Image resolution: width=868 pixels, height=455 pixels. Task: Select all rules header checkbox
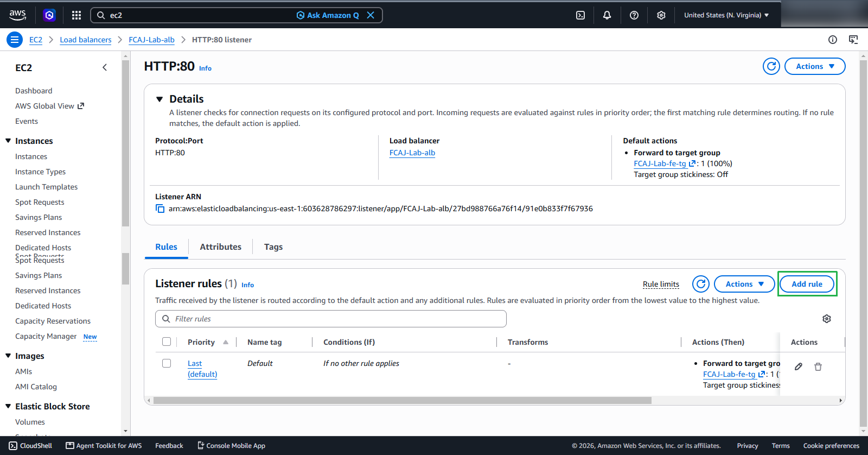(167, 342)
